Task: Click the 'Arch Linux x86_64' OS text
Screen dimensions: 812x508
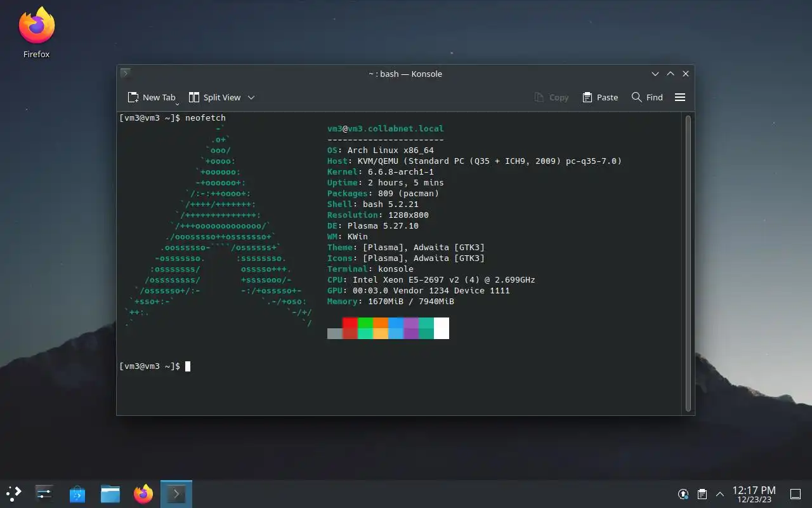Action: click(391, 150)
